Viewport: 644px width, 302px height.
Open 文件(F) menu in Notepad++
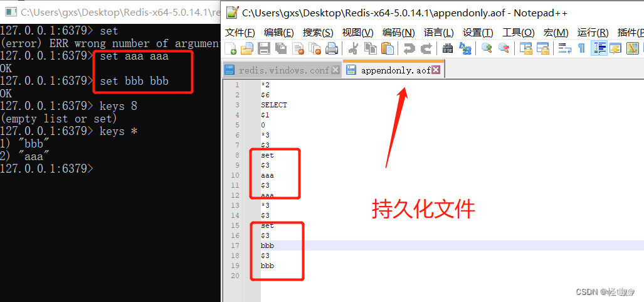[240, 33]
